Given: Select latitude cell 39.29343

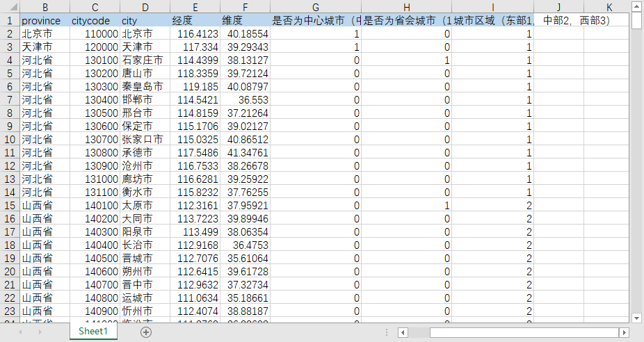Looking at the screenshot, I should click(x=245, y=47).
